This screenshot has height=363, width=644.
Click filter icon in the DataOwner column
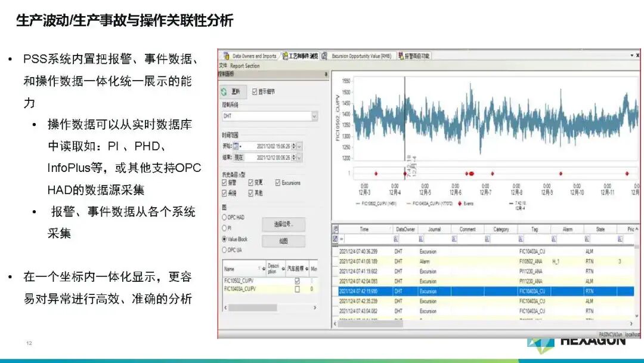[396, 239]
